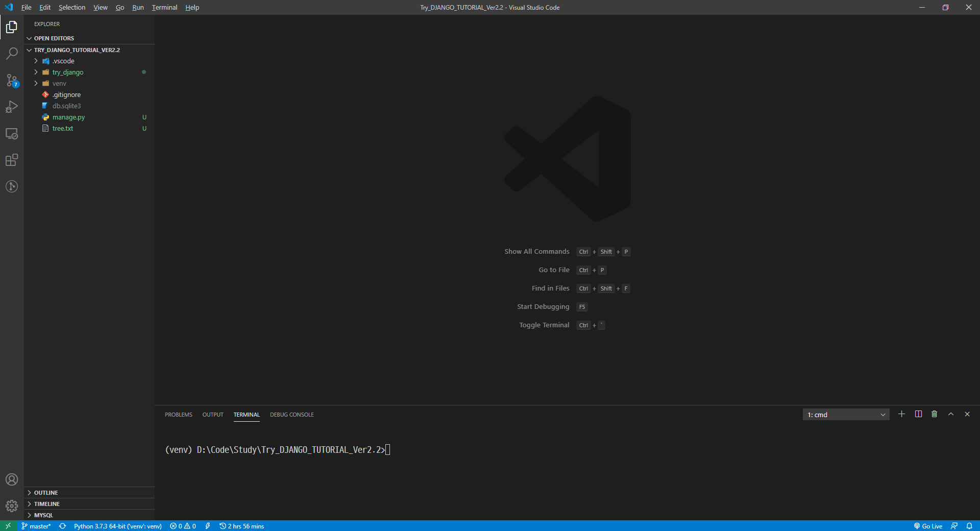Synchronize changes via status bar sync icon

click(x=62, y=526)
